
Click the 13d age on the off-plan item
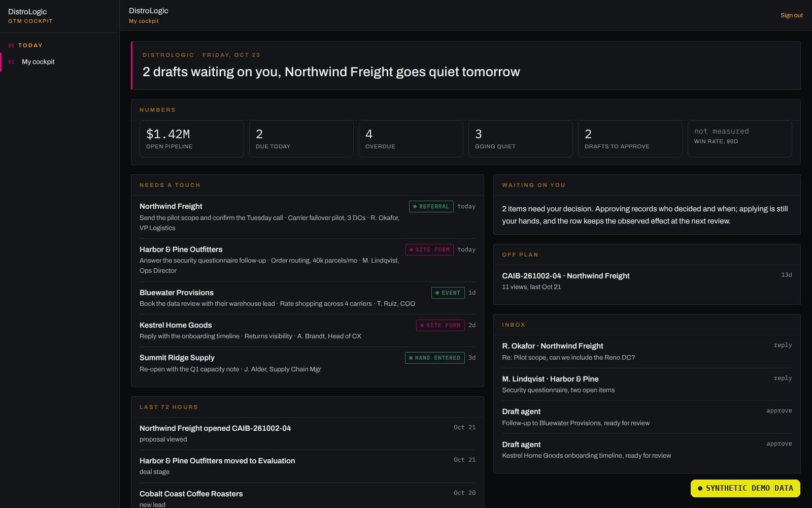tap(786, 275)
